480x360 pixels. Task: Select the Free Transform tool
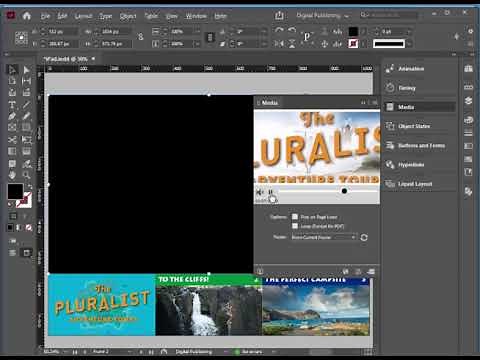pos(26,139)
